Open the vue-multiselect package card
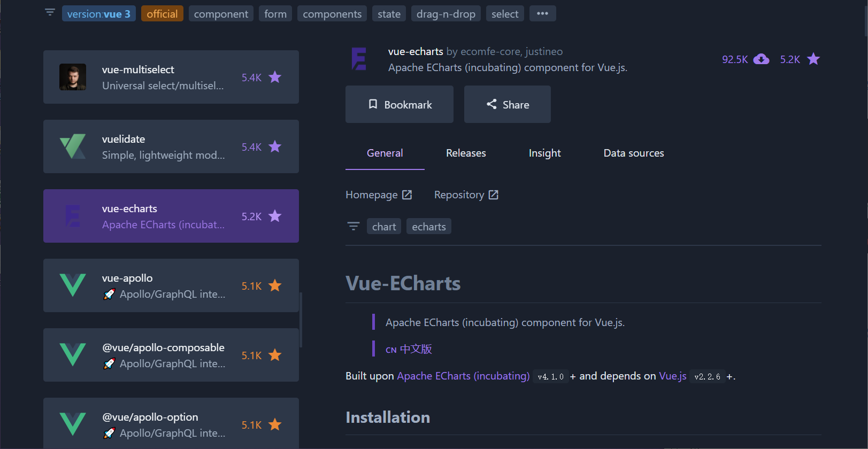Image resolution: width=868 pixels, height=449 pixels. 171,77
